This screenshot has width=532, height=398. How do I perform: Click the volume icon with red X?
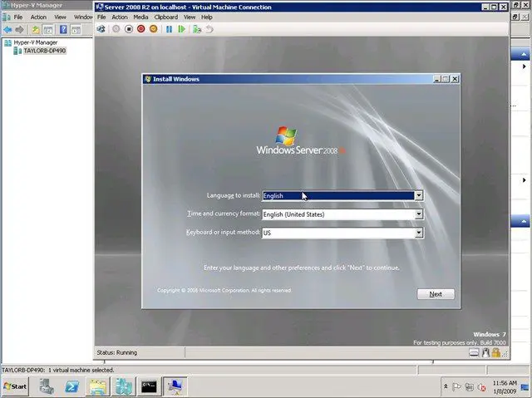(481, 387)
